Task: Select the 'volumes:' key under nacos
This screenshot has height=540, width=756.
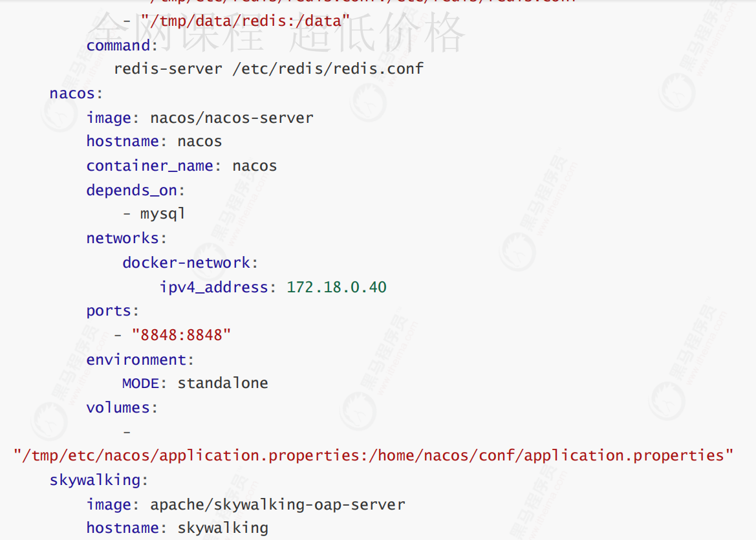Action: click(122, 408)
